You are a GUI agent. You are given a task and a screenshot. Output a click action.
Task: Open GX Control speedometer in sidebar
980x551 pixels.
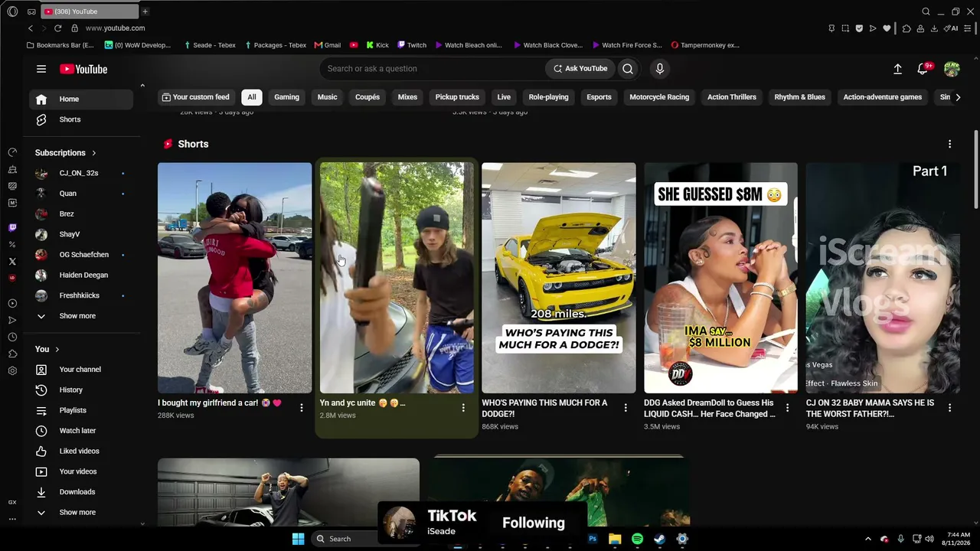pyautogui.click(x=12, y=152)
